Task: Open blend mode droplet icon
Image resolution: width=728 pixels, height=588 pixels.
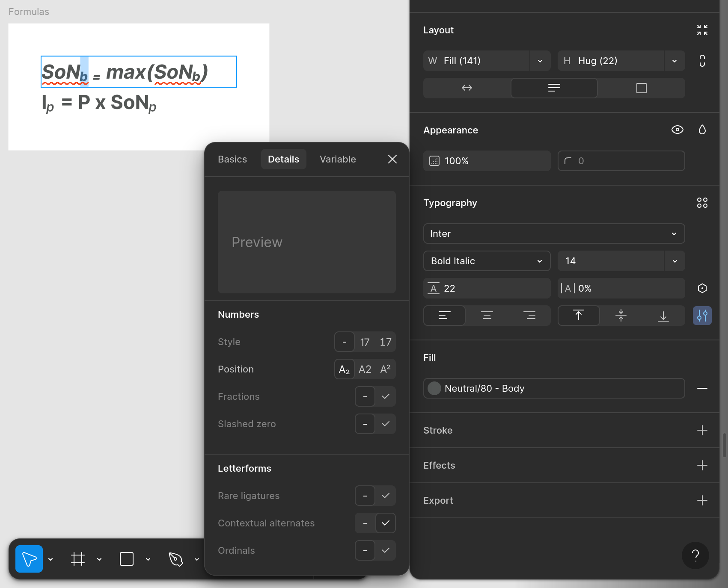Action: [x=702, y=130]
